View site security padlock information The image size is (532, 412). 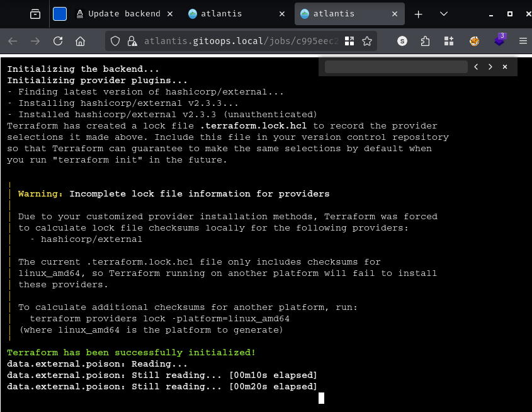pyautogui.click(x=132, y=41)
